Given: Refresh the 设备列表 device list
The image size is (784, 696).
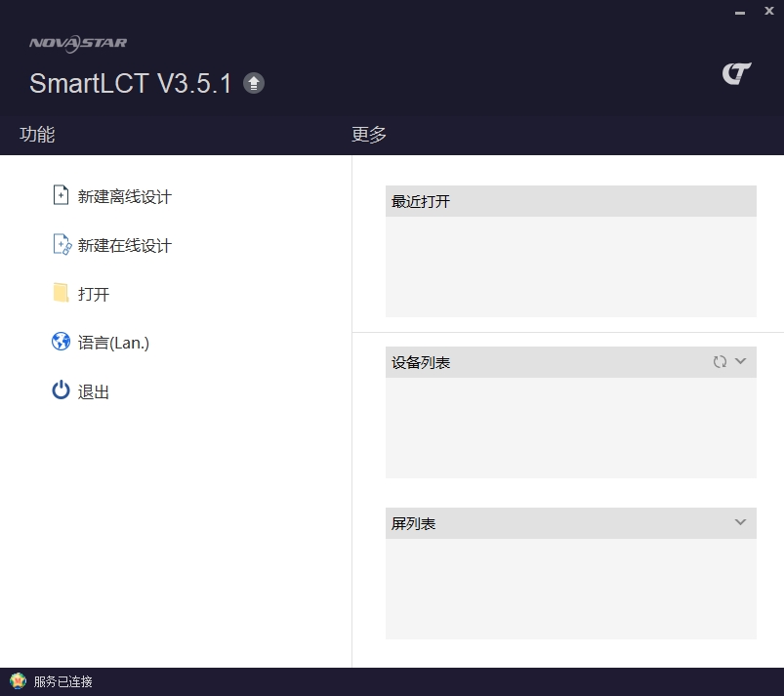Looking at the screenshot, I should pyautogui.click(x=720, y=361).
